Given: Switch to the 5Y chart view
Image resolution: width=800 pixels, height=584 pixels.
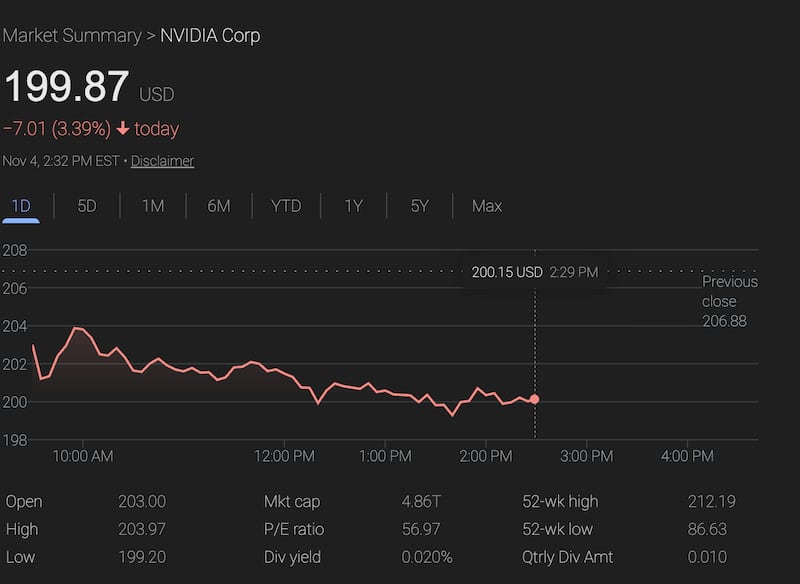Looking at the screenshot, I should [x=417, y=205].
